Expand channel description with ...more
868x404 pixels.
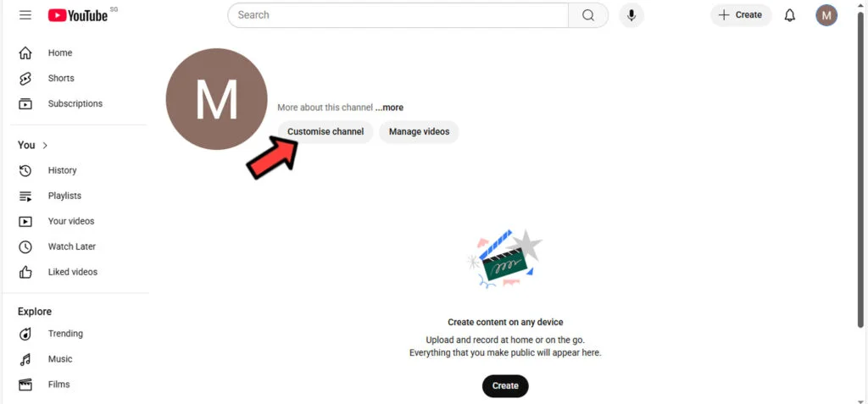tap(390, 108)
